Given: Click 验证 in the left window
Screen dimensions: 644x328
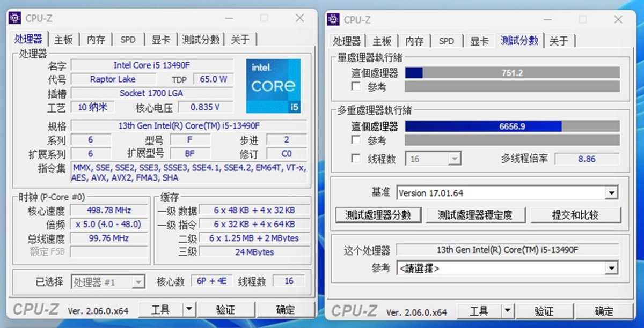Looking at the screenshot, I should [227, 310].
